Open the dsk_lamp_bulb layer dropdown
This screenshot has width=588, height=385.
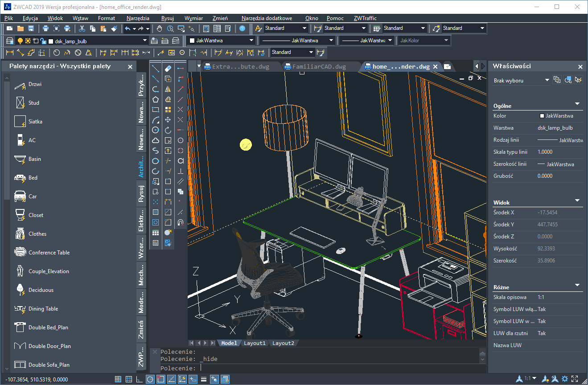(x=144, y=40)
